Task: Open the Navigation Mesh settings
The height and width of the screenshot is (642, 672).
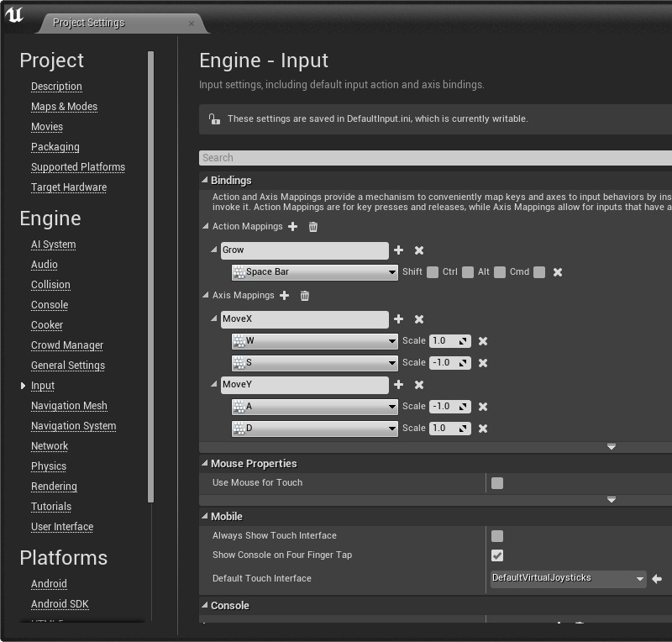Action: pyautogui.click(x=69, y=406)
